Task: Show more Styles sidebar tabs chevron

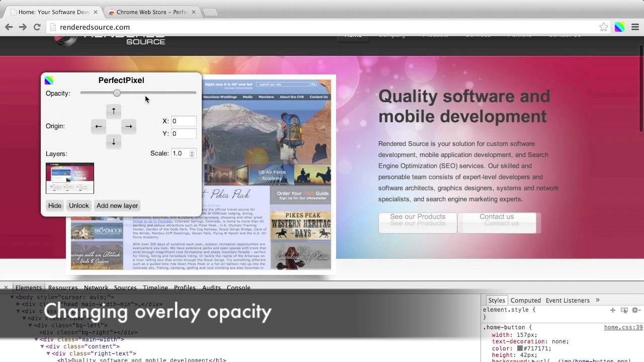Action: point(598,300)
